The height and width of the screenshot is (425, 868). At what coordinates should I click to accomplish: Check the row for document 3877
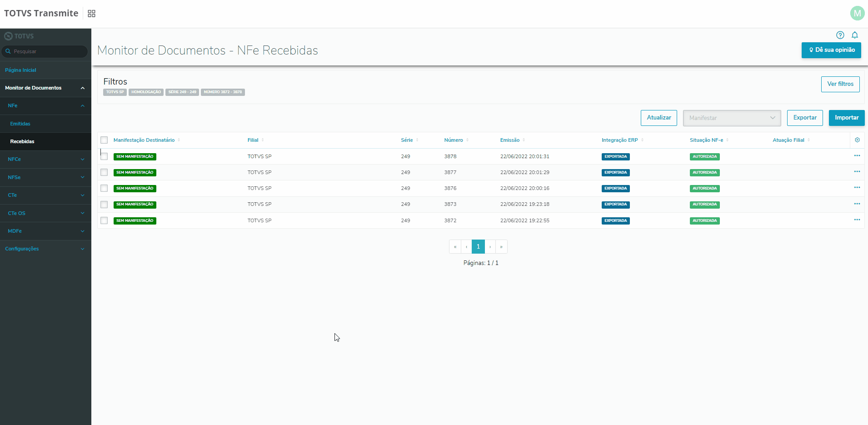pos(104,172)
